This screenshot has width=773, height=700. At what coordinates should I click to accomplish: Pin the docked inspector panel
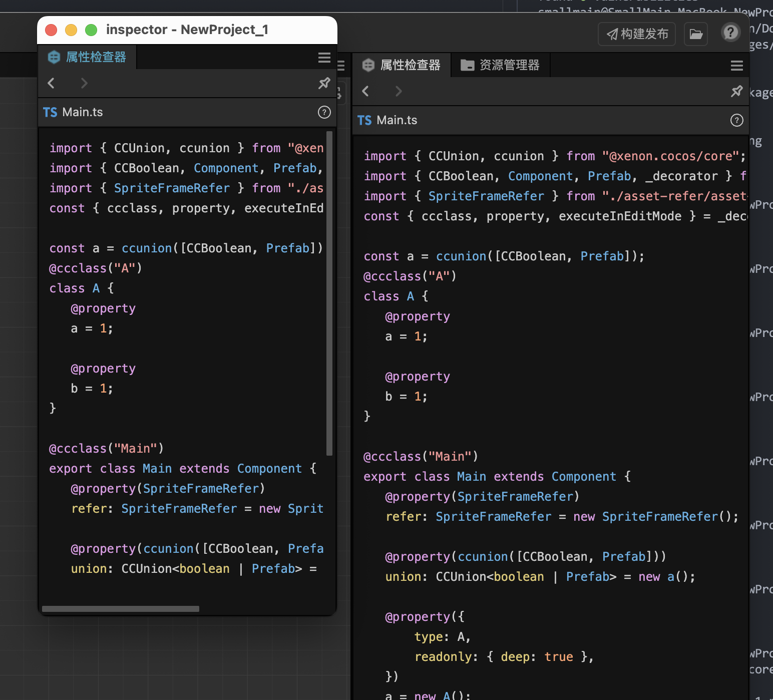click(737, 91)
